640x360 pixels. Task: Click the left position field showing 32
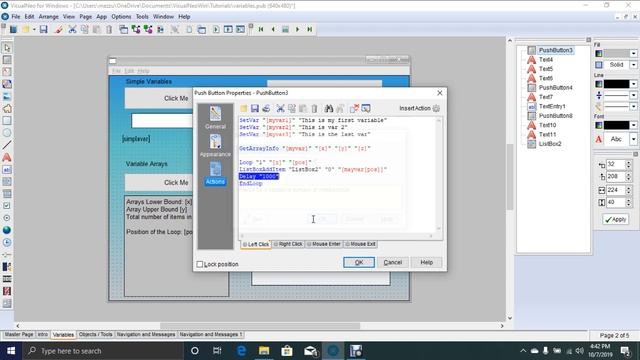615,164
